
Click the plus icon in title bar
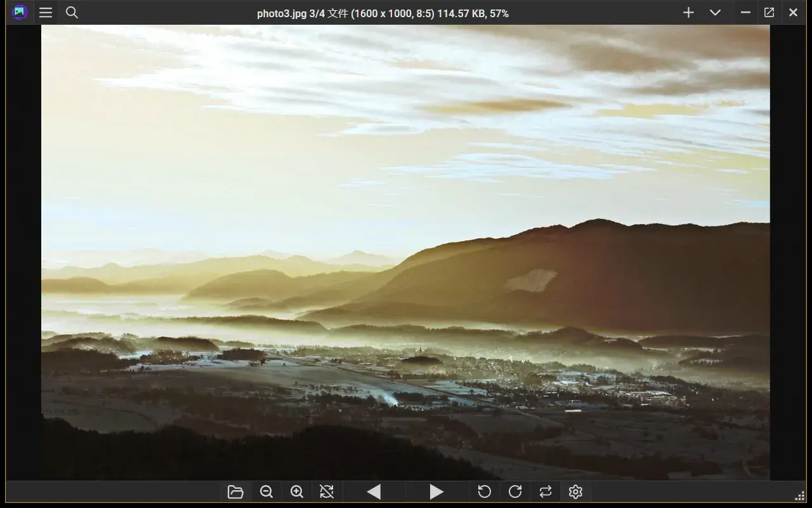(688, 13)
